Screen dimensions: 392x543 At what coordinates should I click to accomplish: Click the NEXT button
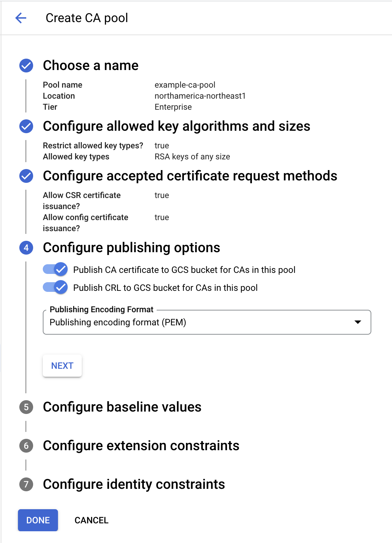[x=62, y=366]
